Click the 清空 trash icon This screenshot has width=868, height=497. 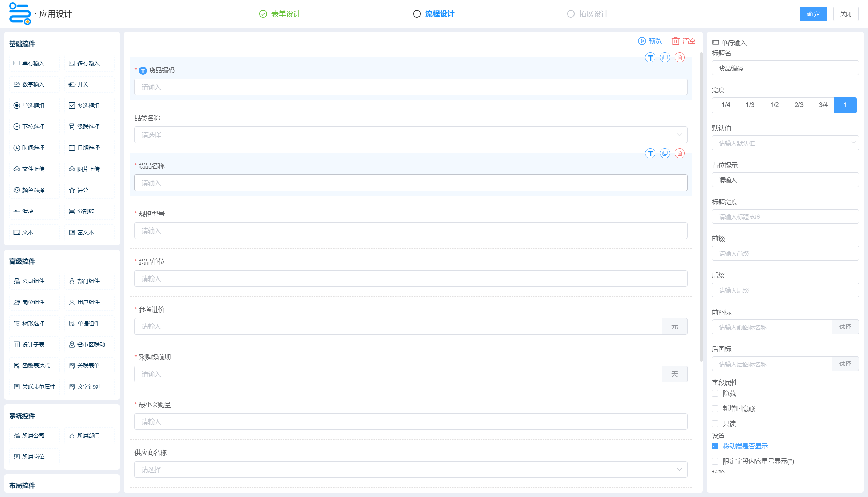[675, 41]
